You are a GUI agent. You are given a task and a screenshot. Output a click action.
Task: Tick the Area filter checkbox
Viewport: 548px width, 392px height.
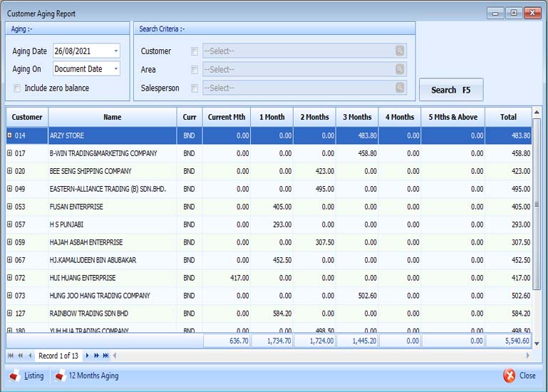195,70
